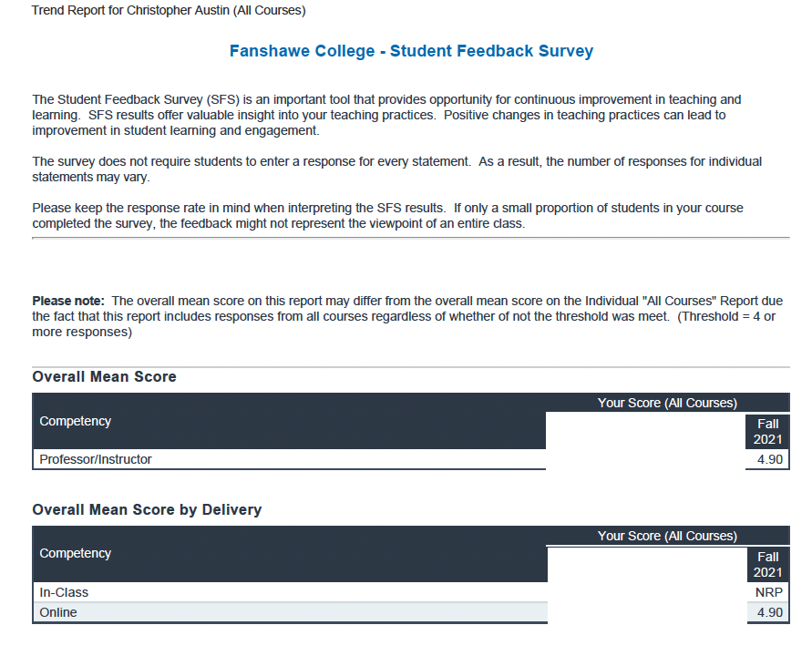Viewport: 812px width, 656px height.
Task: Click the NRP value for In-Class
Action: (x=769, y=592)
